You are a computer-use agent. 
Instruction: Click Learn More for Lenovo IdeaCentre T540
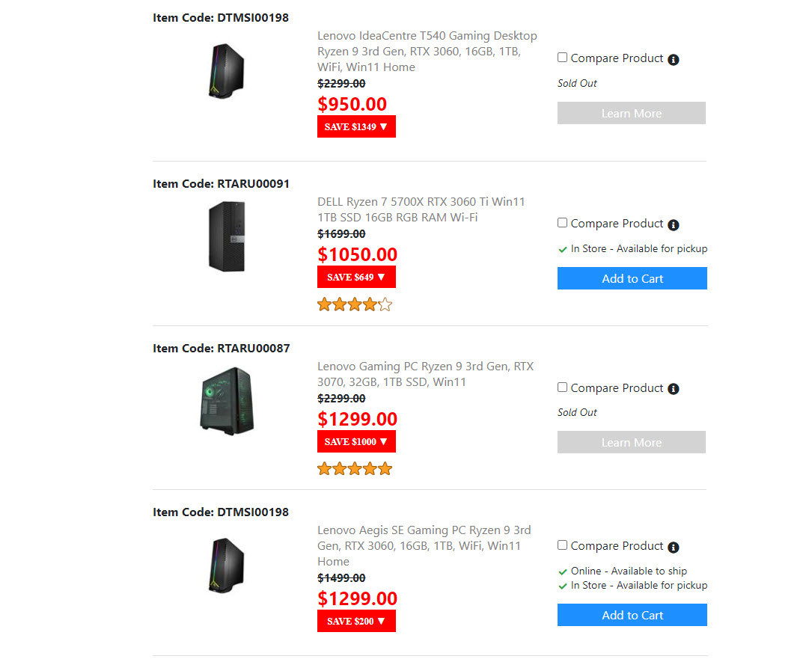click(631, 113)
